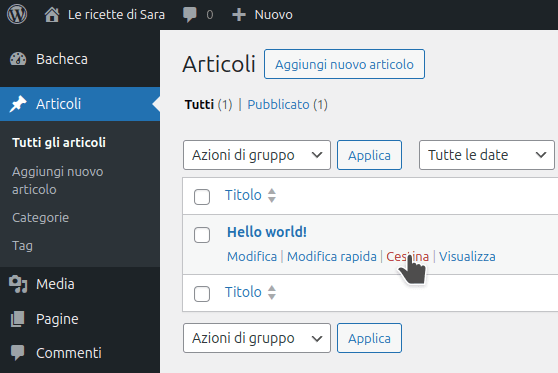Open the comments bubble icon in admin bar
The image size is (558, 373).
point(189,15)
